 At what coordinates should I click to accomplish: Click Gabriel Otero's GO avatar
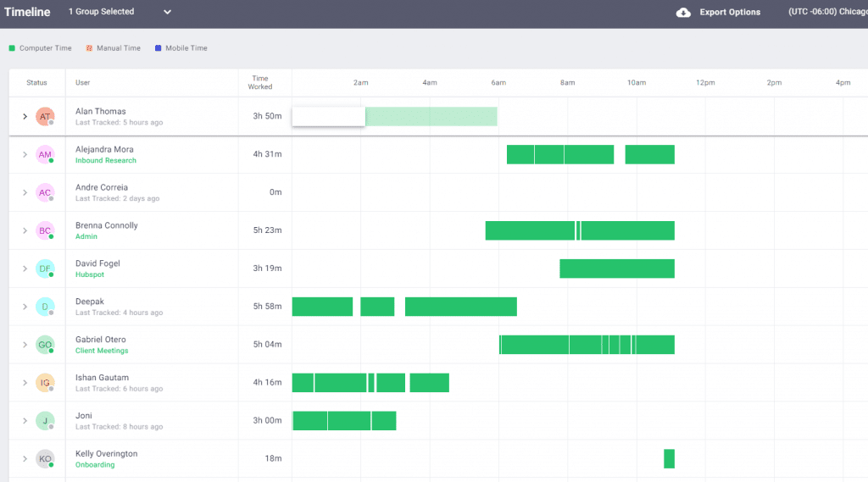point(45,345)
